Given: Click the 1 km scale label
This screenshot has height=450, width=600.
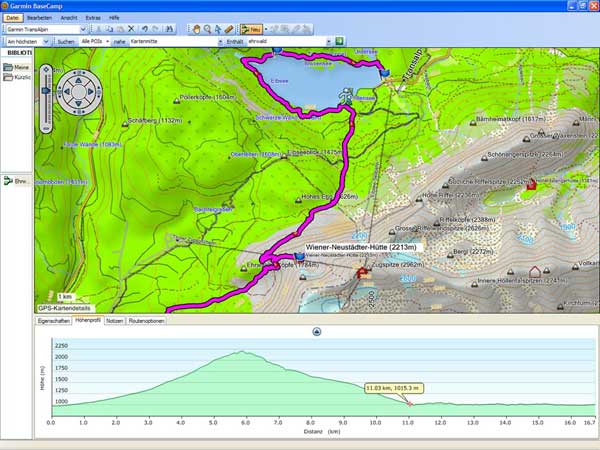Looking at the screenshot, I should 65,297.
